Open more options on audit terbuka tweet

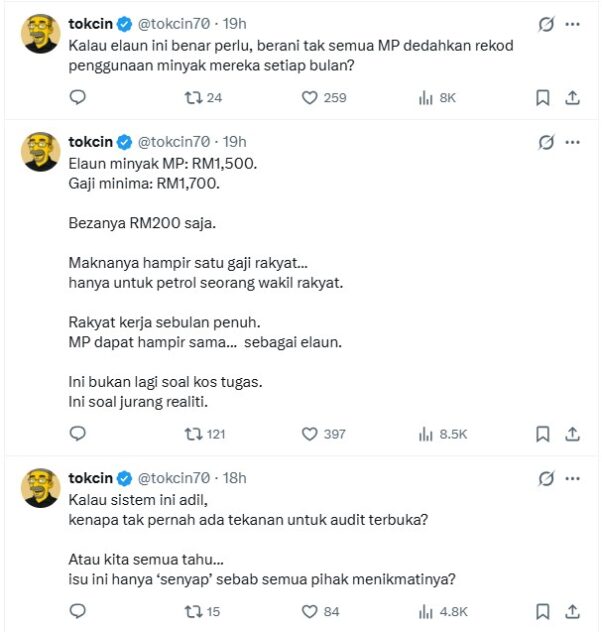click(x=573, y=478)
